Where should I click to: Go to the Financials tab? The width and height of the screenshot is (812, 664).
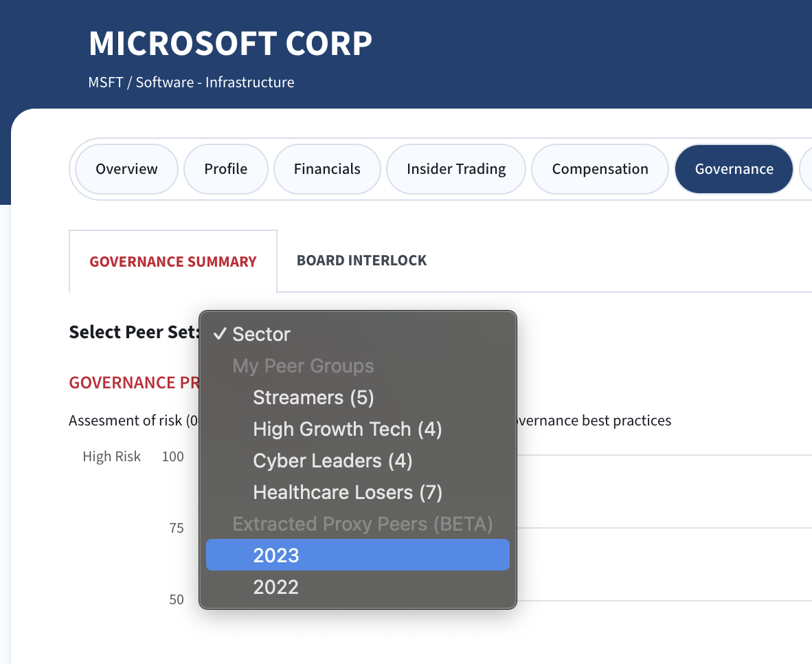(327, 169)
